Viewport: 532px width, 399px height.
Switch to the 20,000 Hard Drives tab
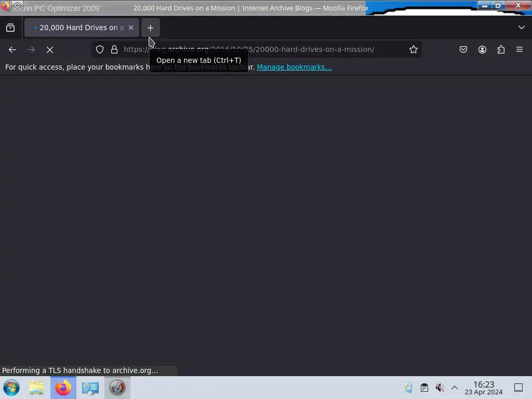[x=82, y=28]
